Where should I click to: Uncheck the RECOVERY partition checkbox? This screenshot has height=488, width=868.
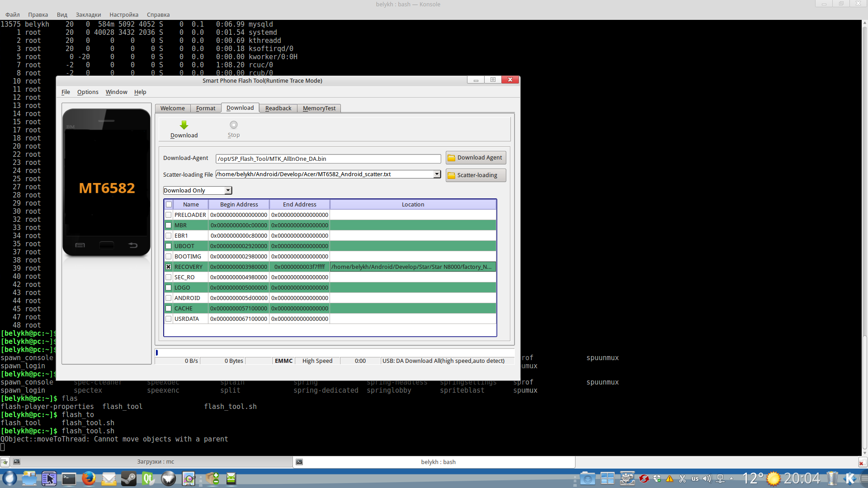tap(169, 267)
